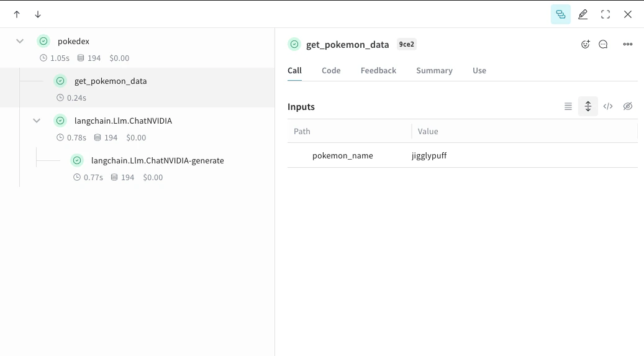The width and height of the screenshot is (644, 356).
Task: Add a comment note
Action: [603, 44]
